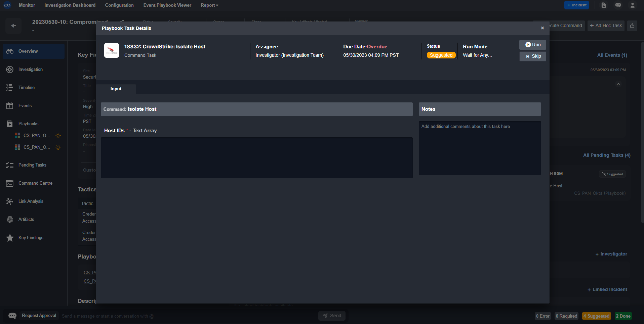Open the chat messages icon in top bar
The image size is (644, 324).
(618, 5)
